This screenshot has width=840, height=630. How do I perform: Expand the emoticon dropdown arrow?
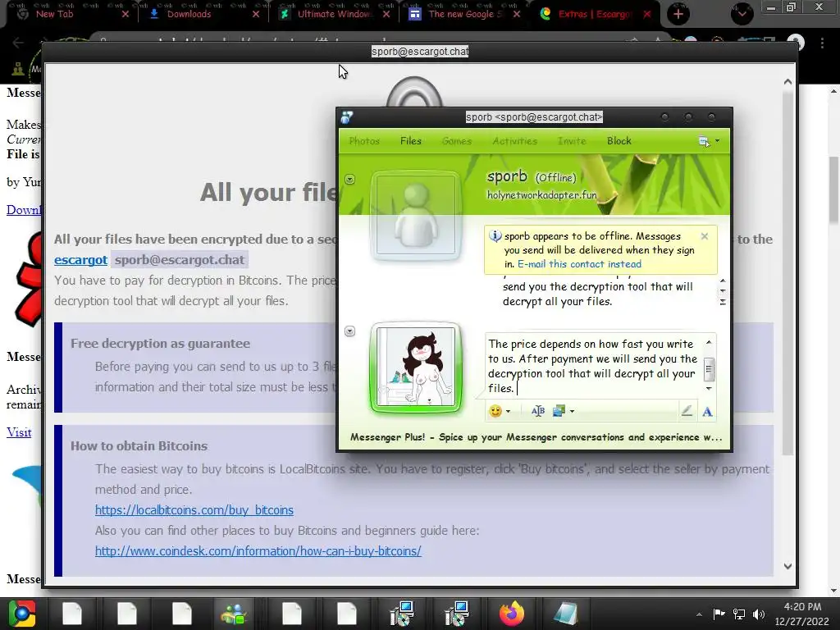(508, 412)
